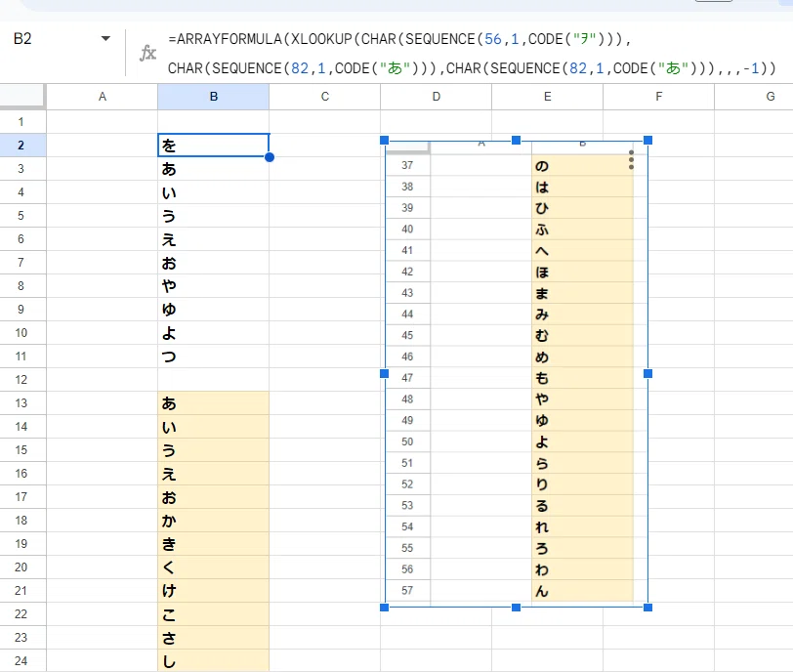Click cell B11 containing つ
Image resolution: width=793 pixels, height=672 pixels.
pyautogui.click(x=214, y=357)
